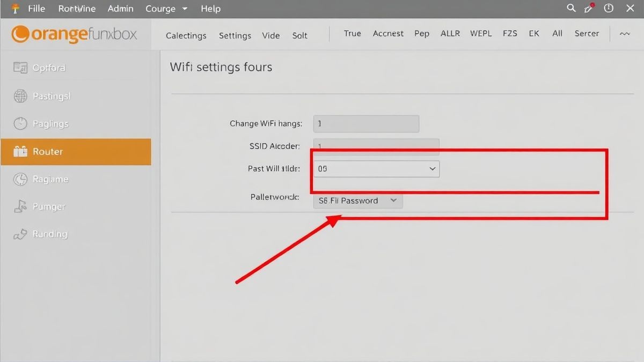Switch to the Settings tab
Image resolution: width=644 pixels, height=362 pixels.
pos(235,35)
